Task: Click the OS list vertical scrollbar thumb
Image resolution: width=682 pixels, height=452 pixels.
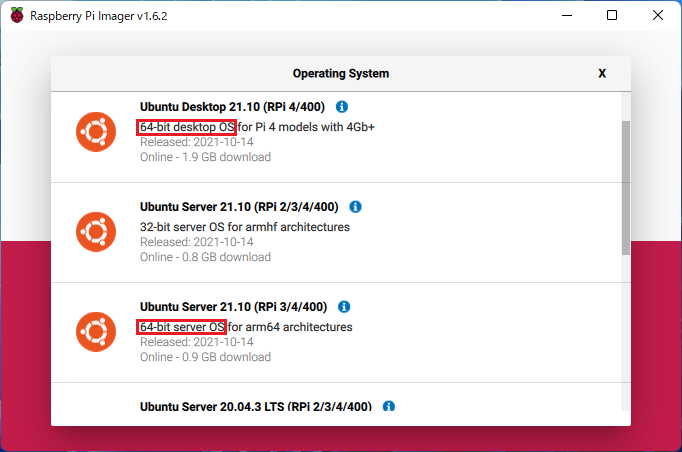Action: tap(626, 188)
